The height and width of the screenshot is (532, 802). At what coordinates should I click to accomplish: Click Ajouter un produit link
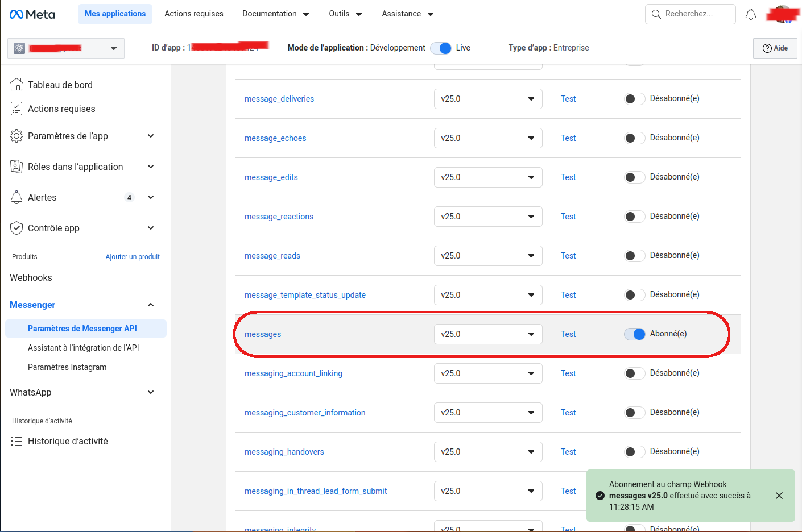click(133, 257)
